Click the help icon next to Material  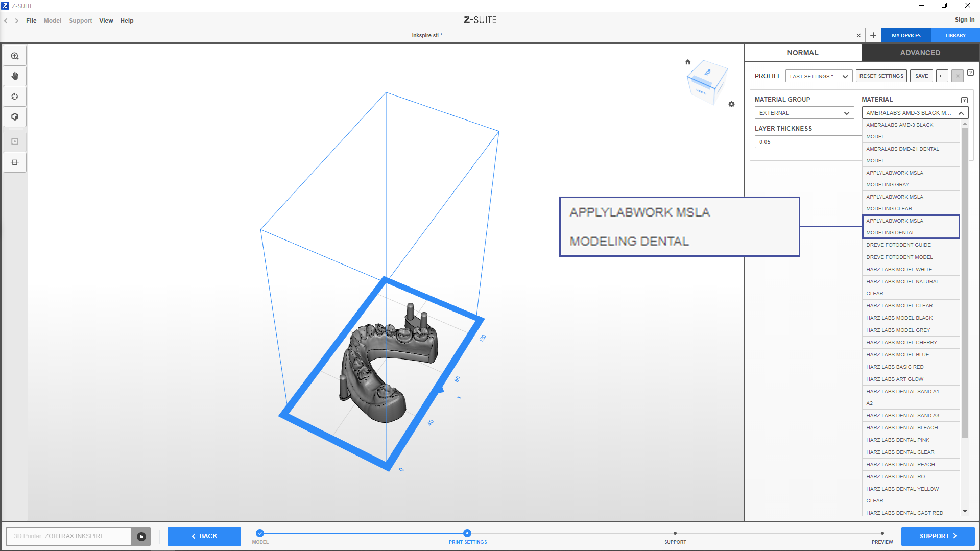click(x=964, y=100)
